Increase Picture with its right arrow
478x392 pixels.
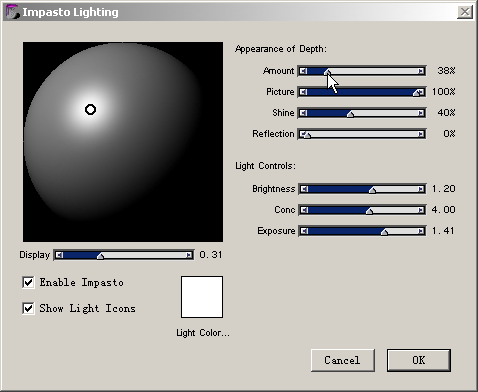(422, 92)
